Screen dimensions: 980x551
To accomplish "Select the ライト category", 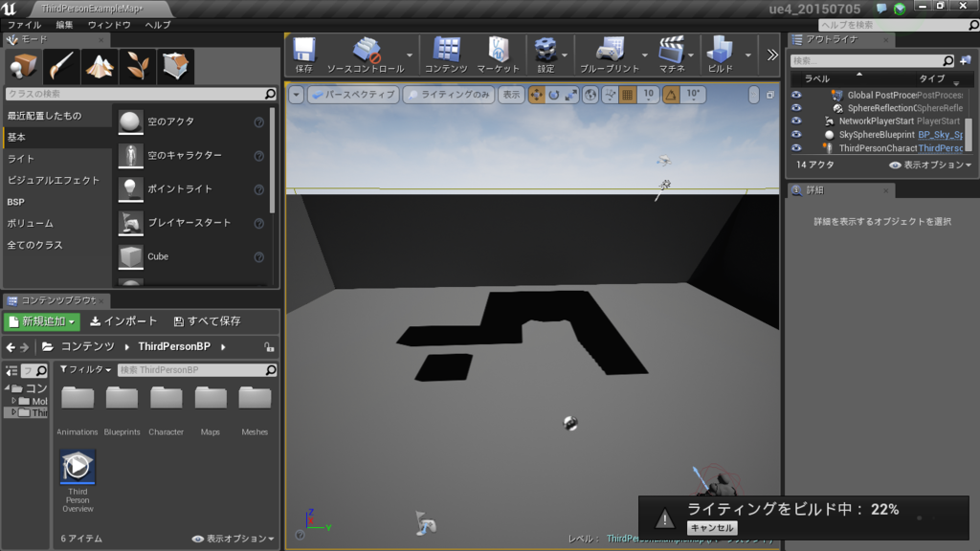I will pos(56,159).
